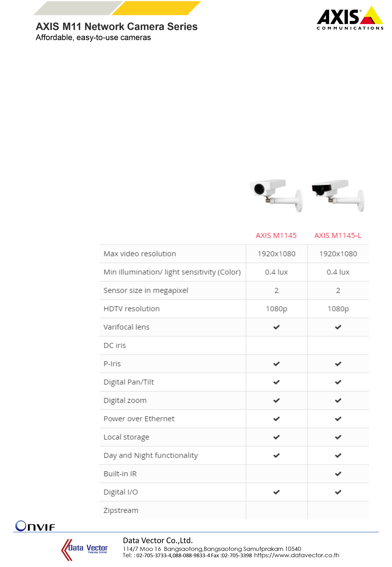392x567 pixels.
Task: Click the Zipstream row label
Action: (121, 510)
